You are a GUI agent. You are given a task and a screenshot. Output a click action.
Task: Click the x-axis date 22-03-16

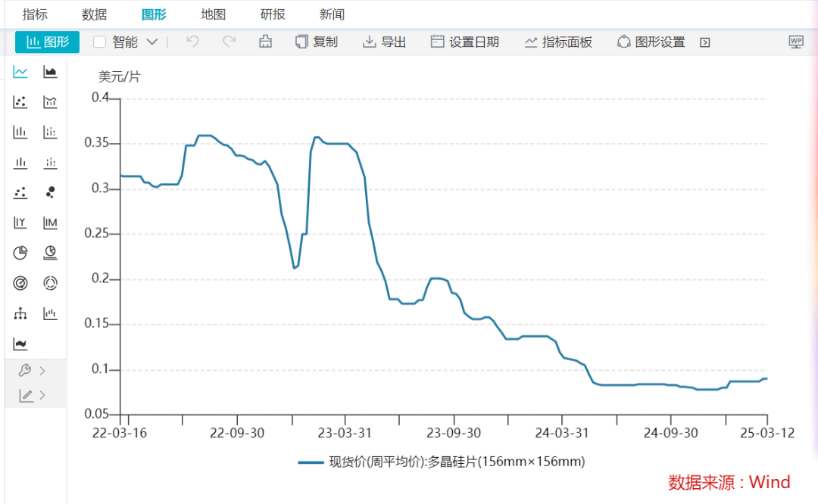pyautogui.click(x=120, y=433)
